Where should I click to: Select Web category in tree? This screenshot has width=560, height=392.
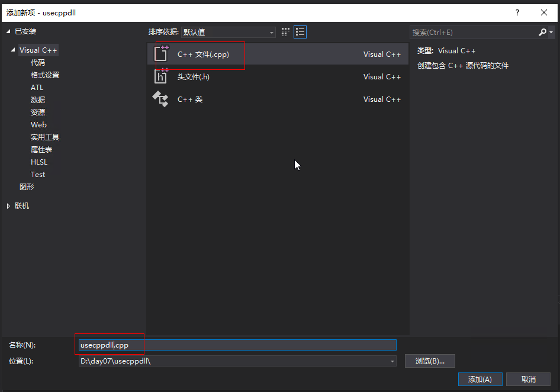point(38,125)
